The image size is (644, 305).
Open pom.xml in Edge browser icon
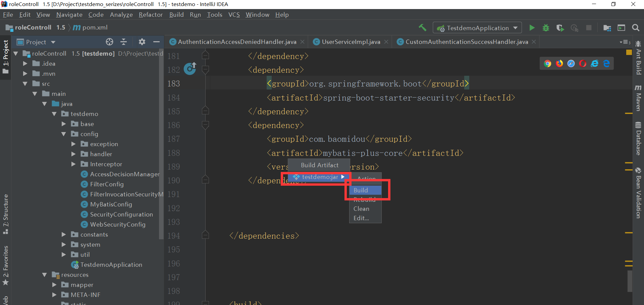pyautogui.click(x=606, y=63)
